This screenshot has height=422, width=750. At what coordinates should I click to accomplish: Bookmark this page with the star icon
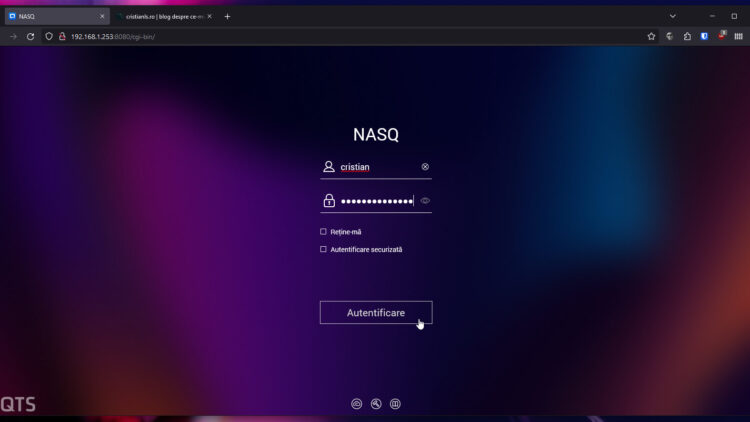(x=651, y=36)
